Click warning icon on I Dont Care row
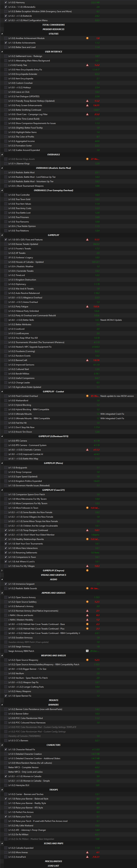 pos(87,114)
